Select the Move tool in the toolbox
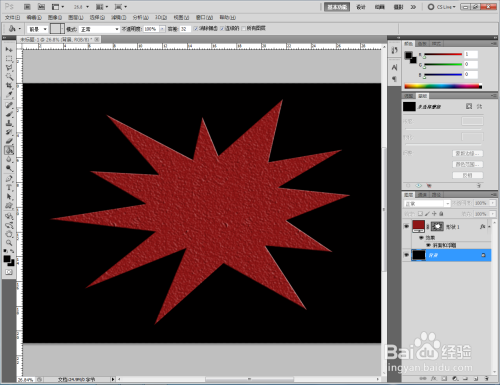The height and width of the screenshot is (385, 500). tap(9, 49)
